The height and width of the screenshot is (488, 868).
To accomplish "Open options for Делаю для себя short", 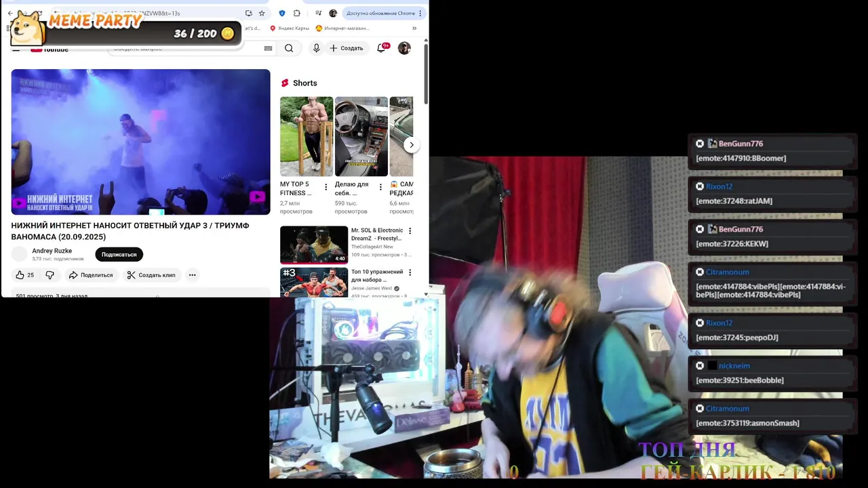I will tap(380, 187).
